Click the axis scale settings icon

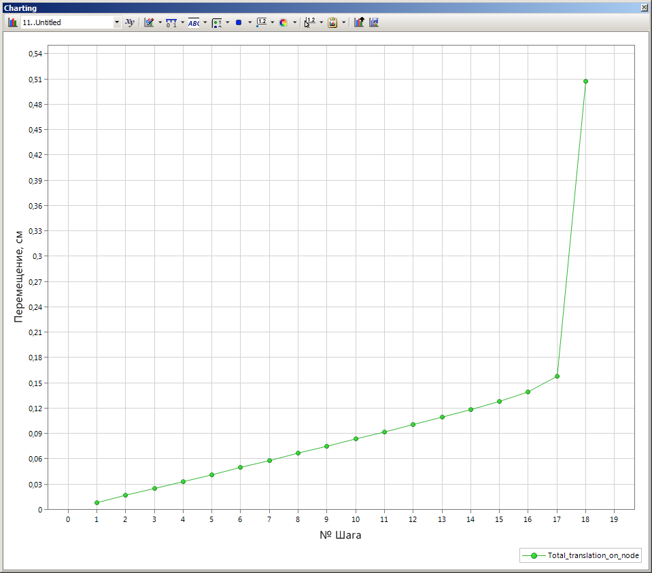tap(171, 22)
